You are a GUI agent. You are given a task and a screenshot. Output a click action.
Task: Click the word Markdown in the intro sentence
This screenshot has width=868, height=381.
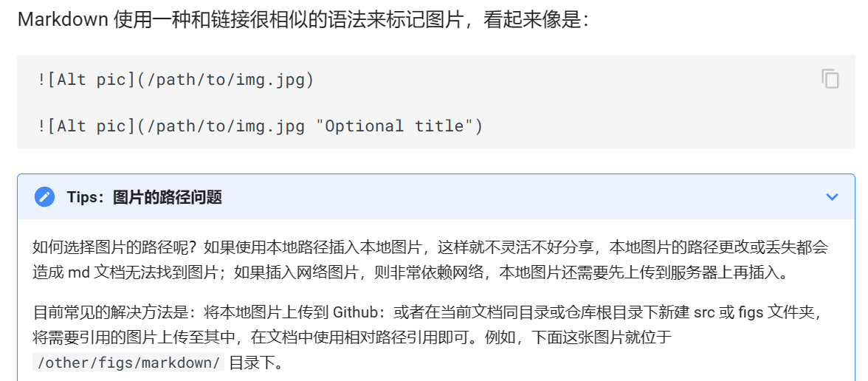pos(63,19)
